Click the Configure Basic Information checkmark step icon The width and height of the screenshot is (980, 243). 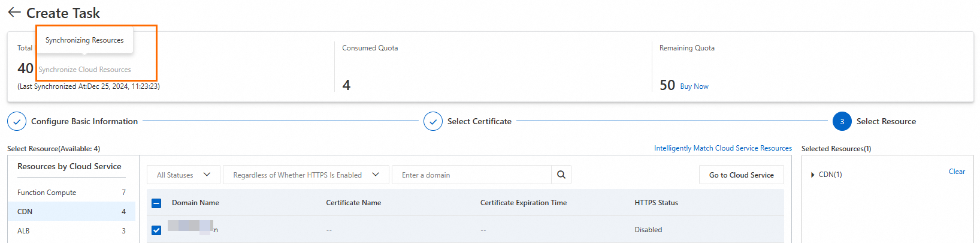(17, 121)
